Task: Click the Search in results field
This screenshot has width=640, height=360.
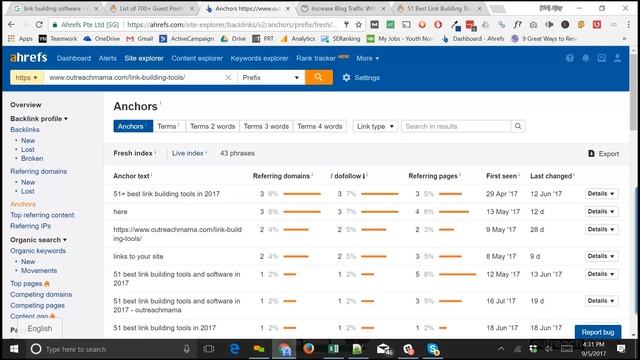Action: click(x=456, y=126)
